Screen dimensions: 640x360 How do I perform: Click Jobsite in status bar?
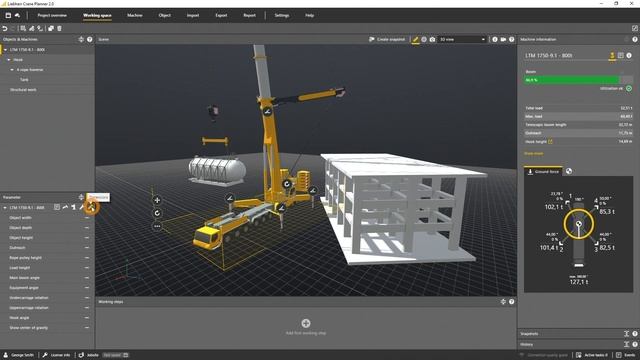(x=89, y=355)
